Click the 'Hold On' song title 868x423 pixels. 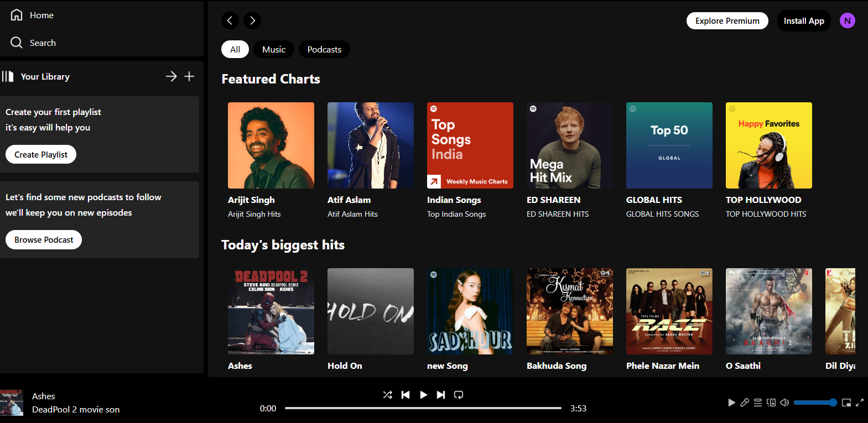345,365
